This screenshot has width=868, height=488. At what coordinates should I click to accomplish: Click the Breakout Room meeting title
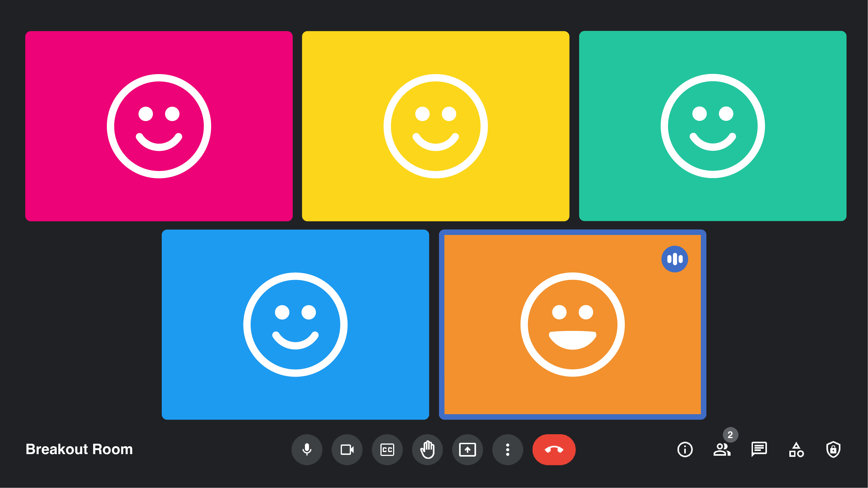click(79, 449)
